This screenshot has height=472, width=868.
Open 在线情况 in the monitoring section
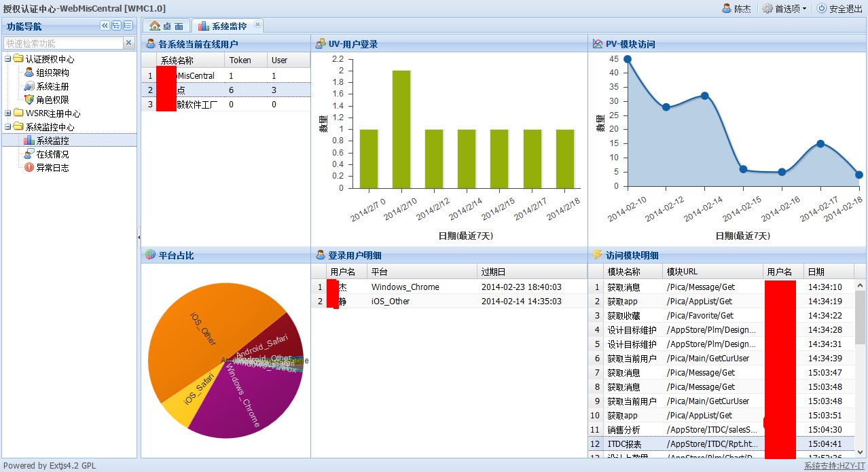pyautogui.click(x=52, y=154)
